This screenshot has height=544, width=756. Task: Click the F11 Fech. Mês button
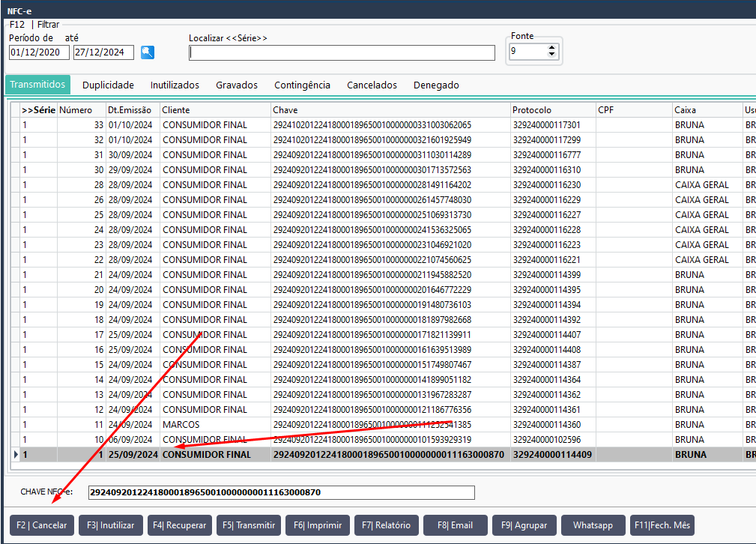[662, 525]
